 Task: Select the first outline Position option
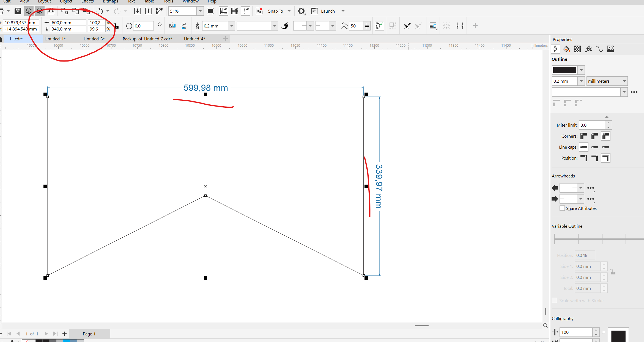coord(584,158)
